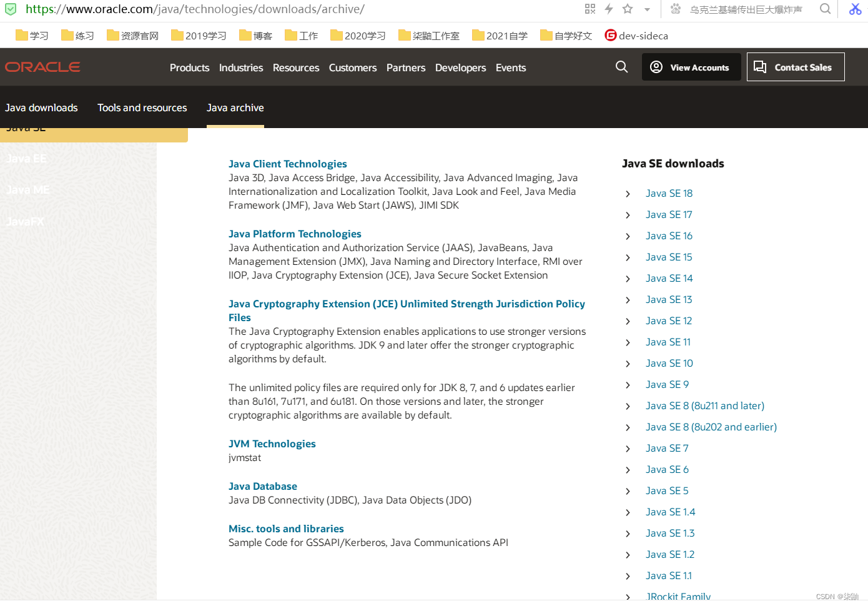Click the chevron beside Java SE 17
The image size is (868, 606).
[x=628, y=215]
